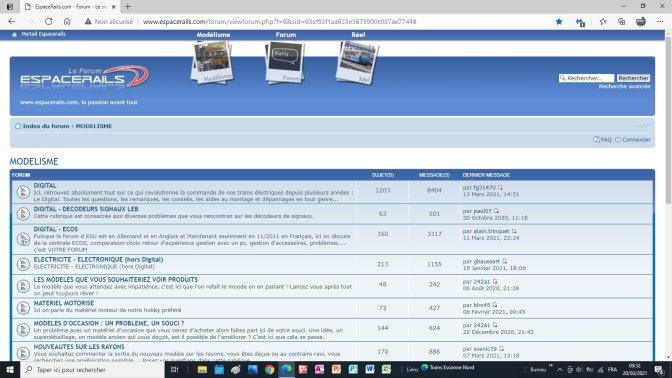Viewport: 672px width, 378px height.
Task: Click the Rechercher search button
Action: point(633,78)
